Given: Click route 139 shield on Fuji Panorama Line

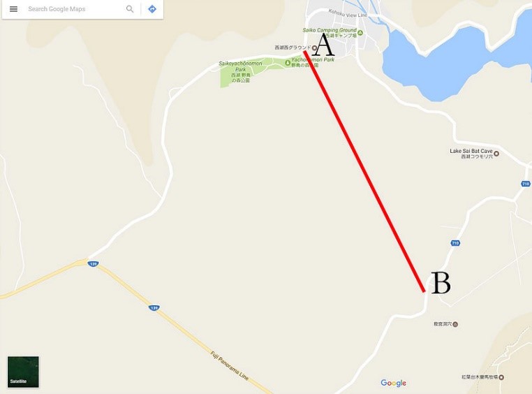Looking at the screenshot, I should tap(154, 308).
